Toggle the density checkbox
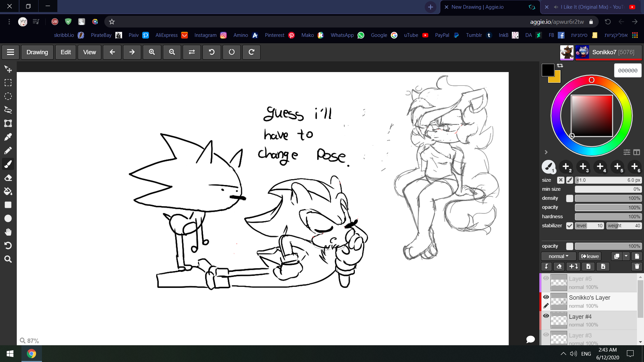Screen dimensions: 644x362 (x=570, y=198)
